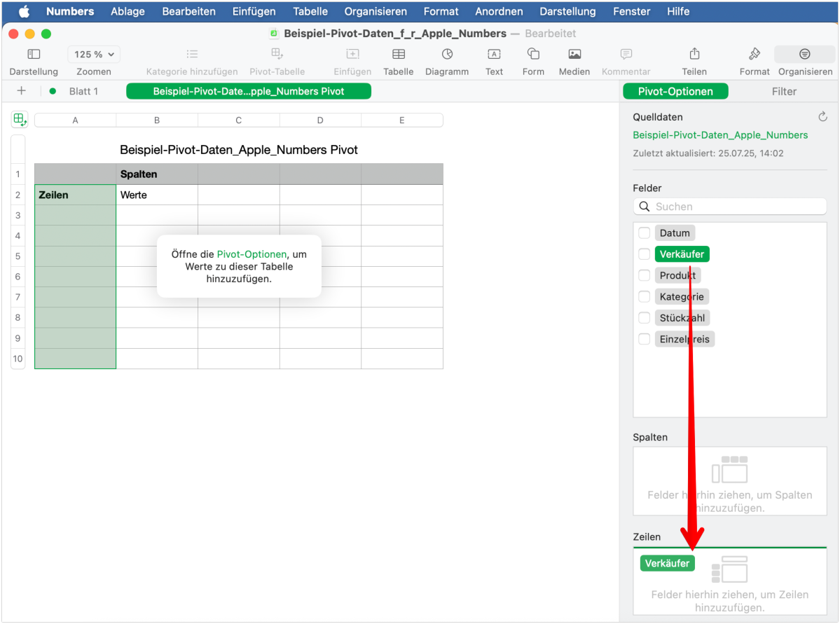Image resolution: width=840 pixels, height=624 pixels.
Task: Tick the Datum field checkbox
Action: (x=644, y=233)
